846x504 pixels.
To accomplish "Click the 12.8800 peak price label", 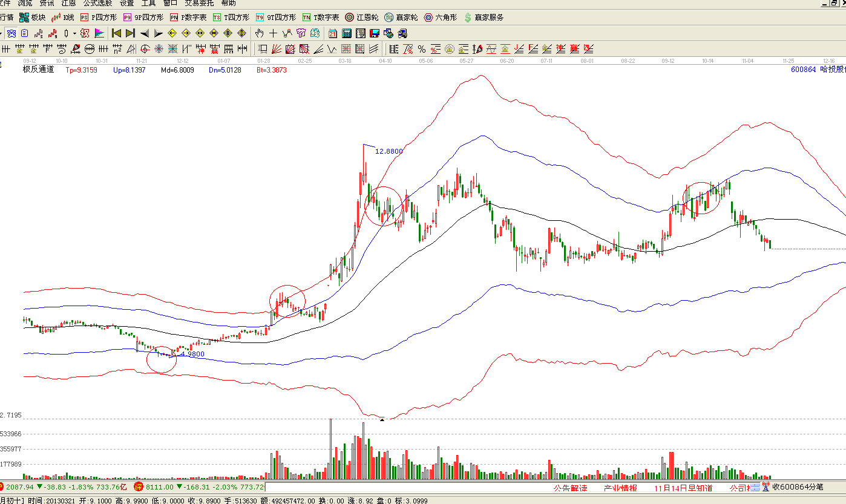I will coord(389,151).
